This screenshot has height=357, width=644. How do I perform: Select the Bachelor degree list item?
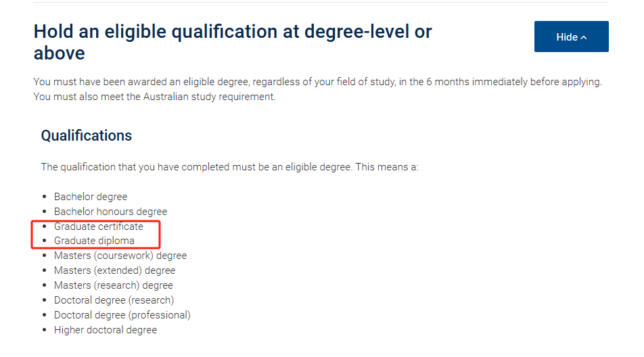coord(91,197)
